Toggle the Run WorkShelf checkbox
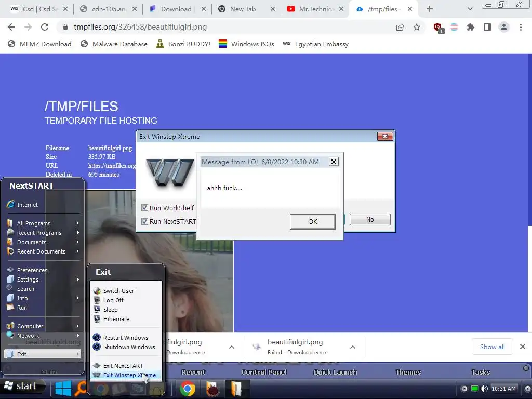This screenshot has width=532, height=399. pyautogui.click(x=144, y=208)
